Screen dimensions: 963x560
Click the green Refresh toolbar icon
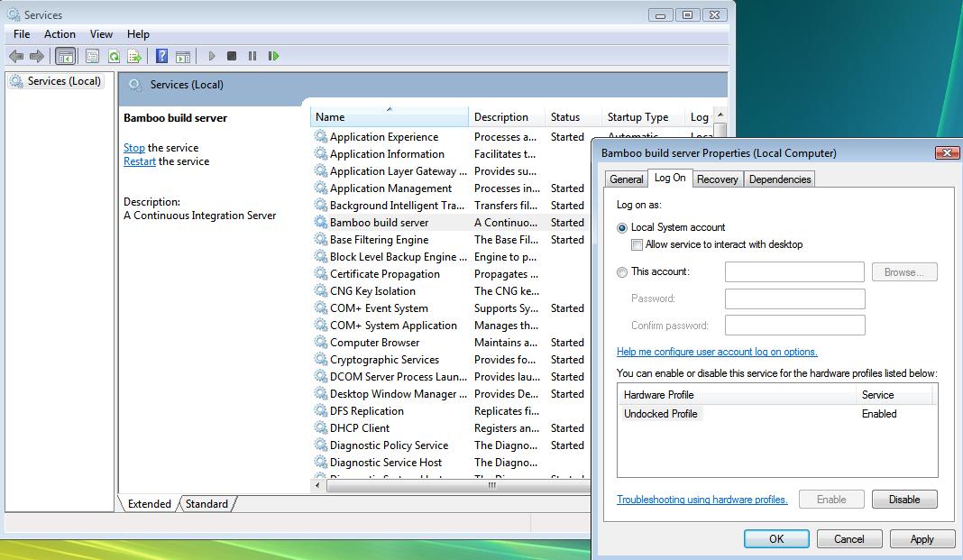tap(114, 57)
